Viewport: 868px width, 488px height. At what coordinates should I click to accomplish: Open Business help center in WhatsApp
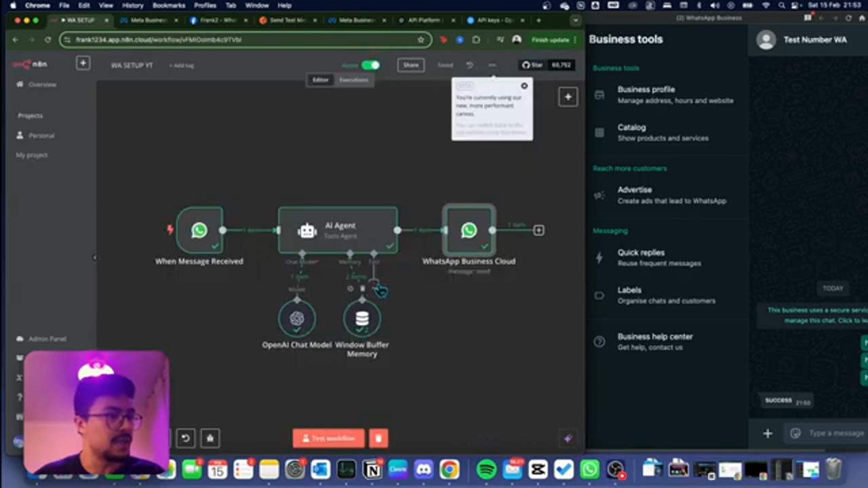click(x=668, y=342)
